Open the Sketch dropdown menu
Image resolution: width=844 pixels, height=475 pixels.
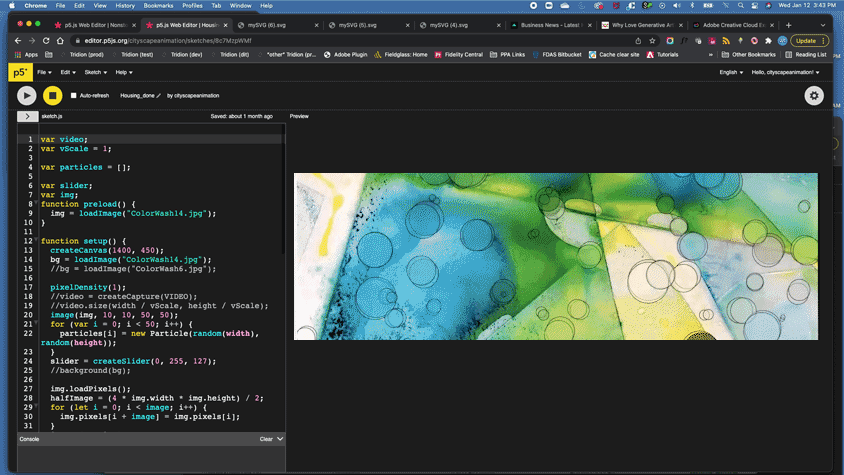point(95,72)
